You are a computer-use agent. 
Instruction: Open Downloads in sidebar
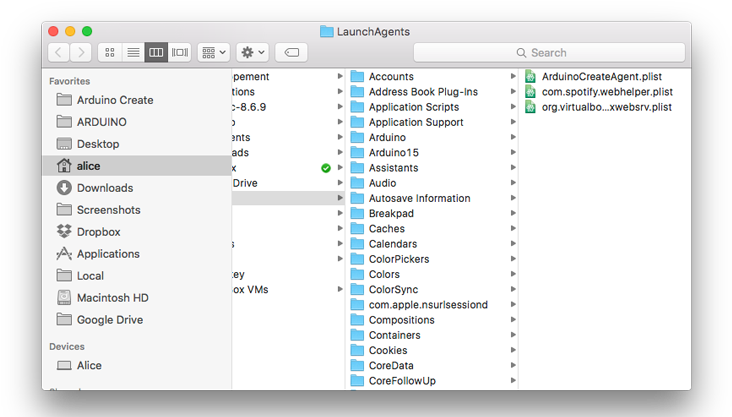[137, 188]
